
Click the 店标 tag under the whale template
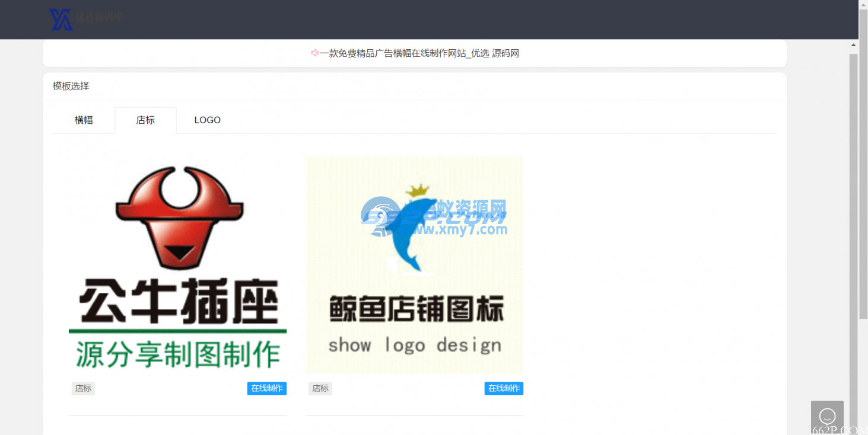coord(320,388)
